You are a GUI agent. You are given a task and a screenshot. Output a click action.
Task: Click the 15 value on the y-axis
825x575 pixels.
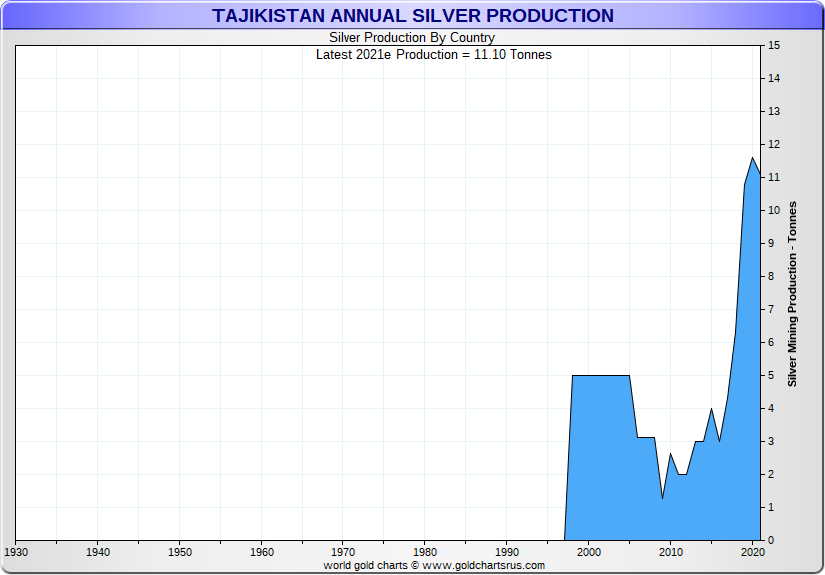click(x=774, y=46)
